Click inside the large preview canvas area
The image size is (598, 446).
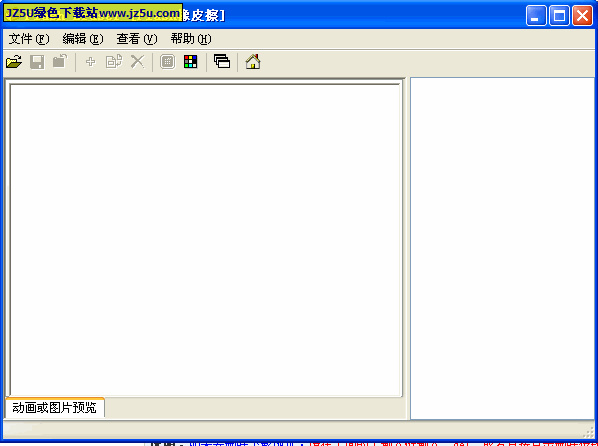pos(205,240)
